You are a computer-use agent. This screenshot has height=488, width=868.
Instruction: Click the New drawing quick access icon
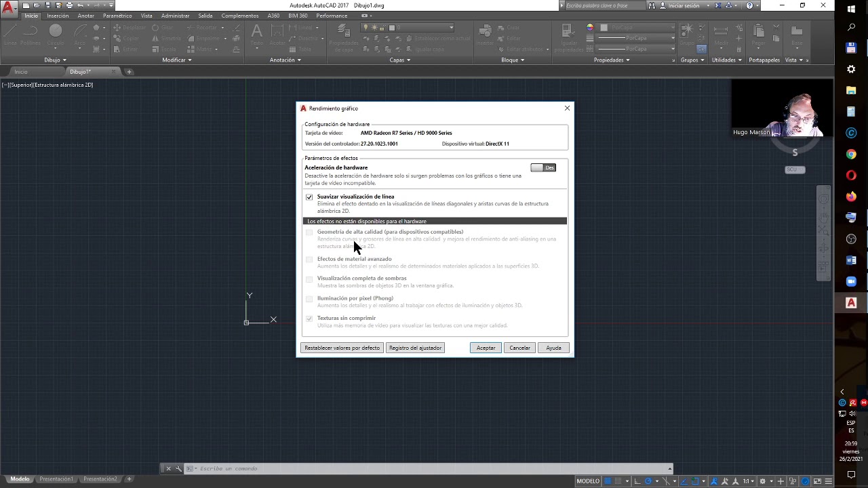click(x=26, y=5)
